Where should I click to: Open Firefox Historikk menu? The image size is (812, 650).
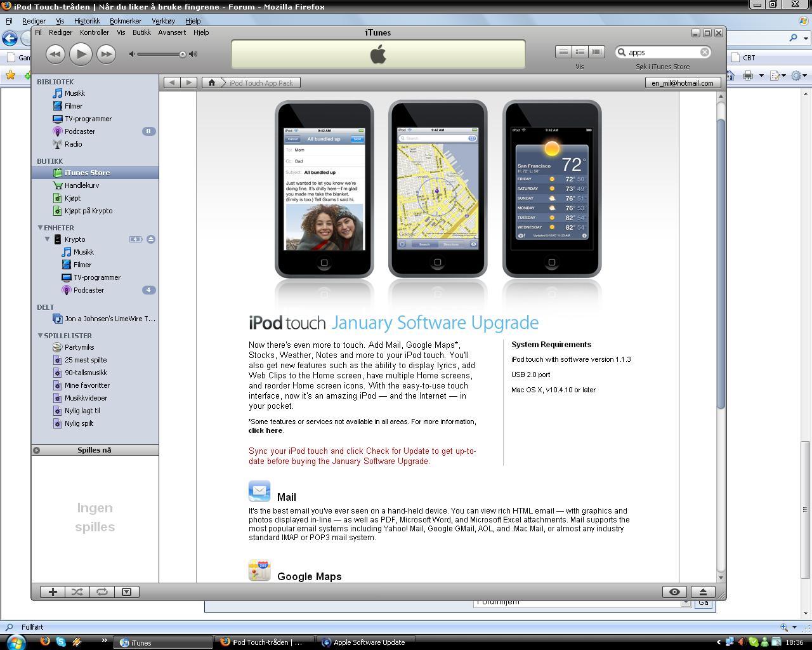[87, 21]
